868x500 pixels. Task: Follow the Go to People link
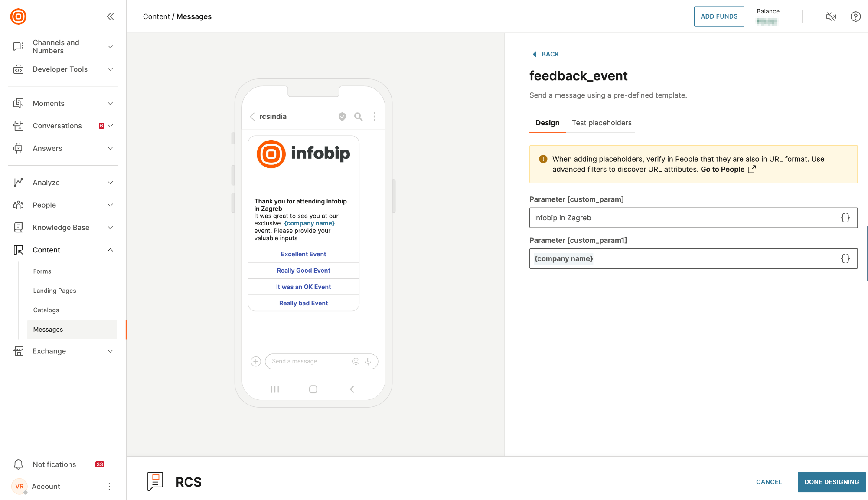coord(722,169)
